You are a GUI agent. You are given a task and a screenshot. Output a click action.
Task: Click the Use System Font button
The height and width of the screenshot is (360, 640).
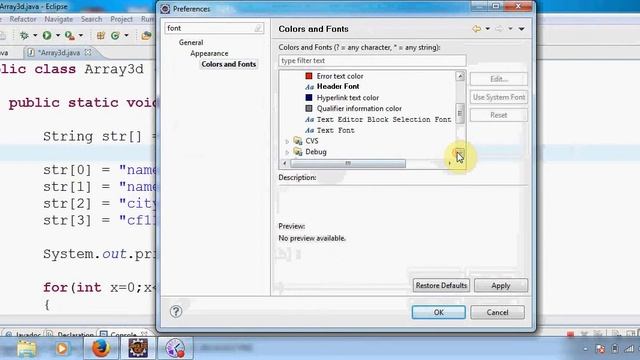pyautogui.click(x=498, y=97)
